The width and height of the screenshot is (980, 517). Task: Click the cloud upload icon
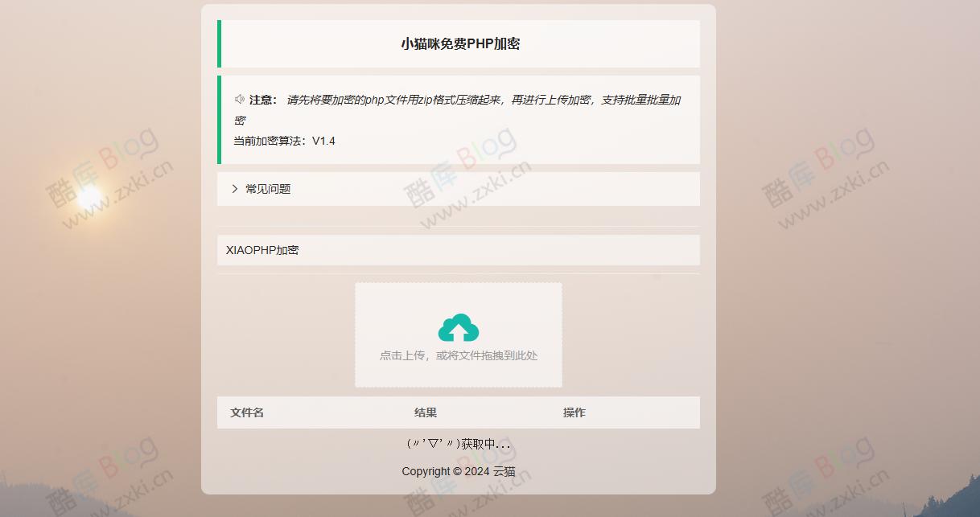point(458,326)
